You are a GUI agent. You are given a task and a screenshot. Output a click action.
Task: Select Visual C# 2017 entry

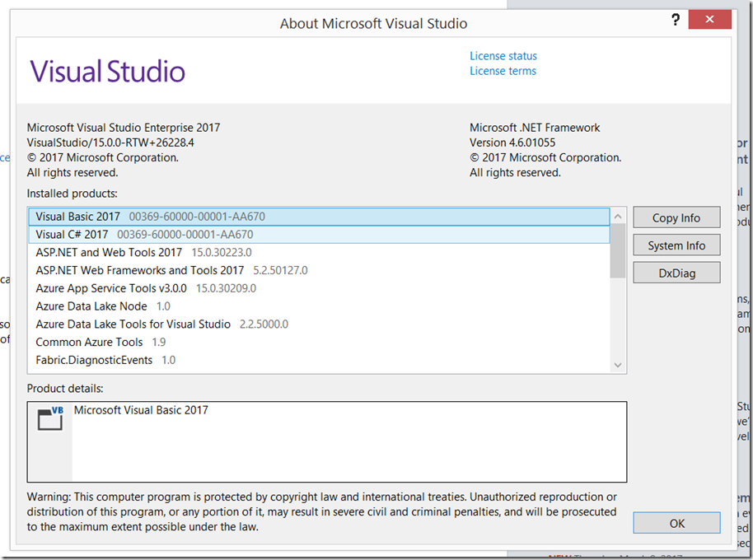point(72,235)
